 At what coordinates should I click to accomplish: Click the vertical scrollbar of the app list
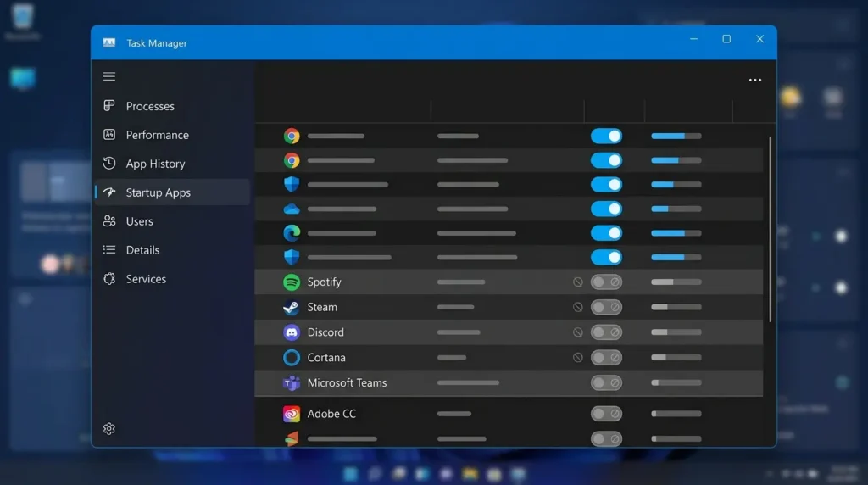tap(770, 229)
